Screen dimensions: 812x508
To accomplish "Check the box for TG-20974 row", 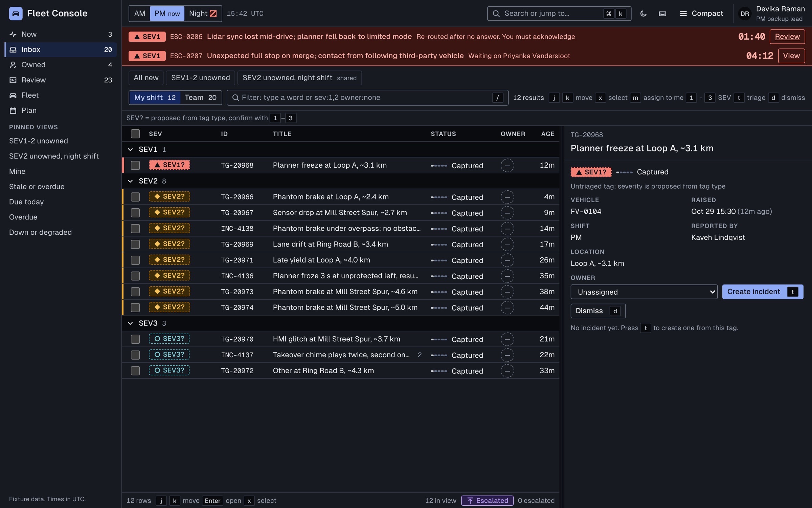I will coord(135,308).
